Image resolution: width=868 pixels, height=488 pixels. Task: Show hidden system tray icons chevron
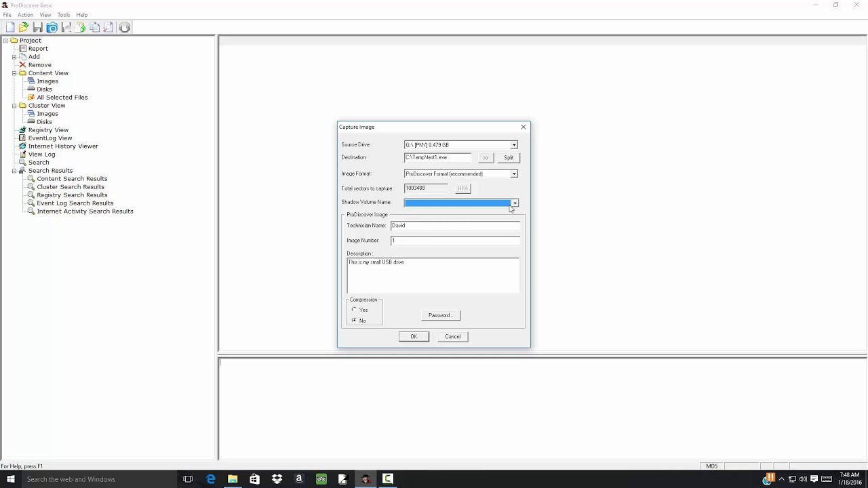pos(781,479)
